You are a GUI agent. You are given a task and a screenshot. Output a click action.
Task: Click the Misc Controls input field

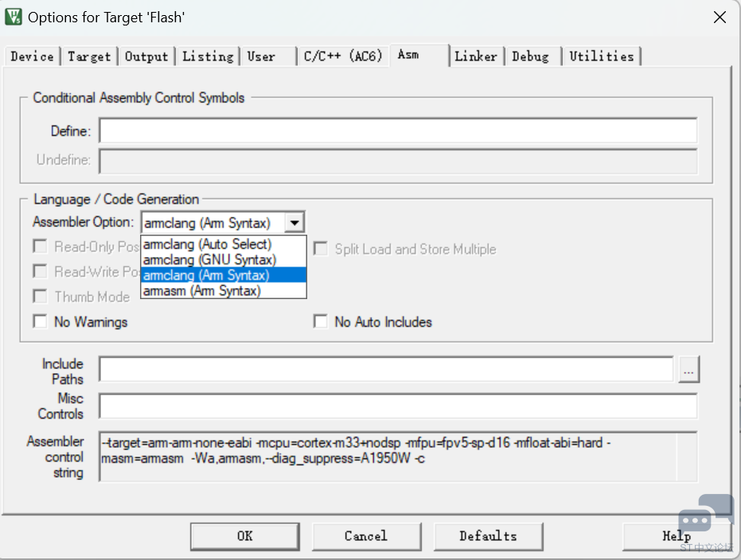[398, 406]
